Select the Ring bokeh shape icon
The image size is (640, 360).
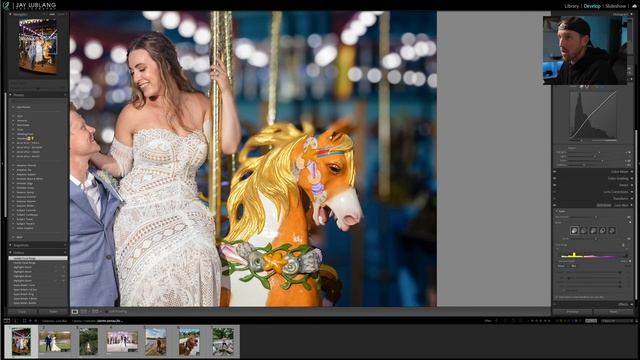pyautogui.click(x=602, y=231)
